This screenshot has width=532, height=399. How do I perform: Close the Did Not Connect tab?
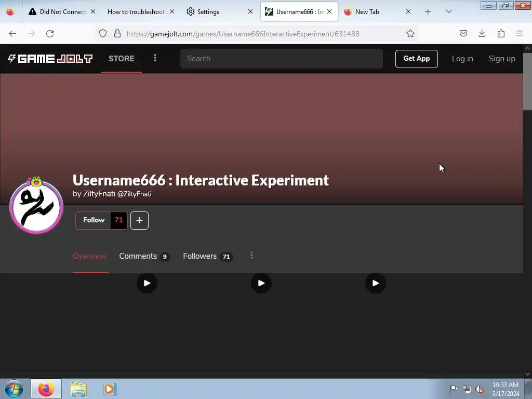[93, 11]
